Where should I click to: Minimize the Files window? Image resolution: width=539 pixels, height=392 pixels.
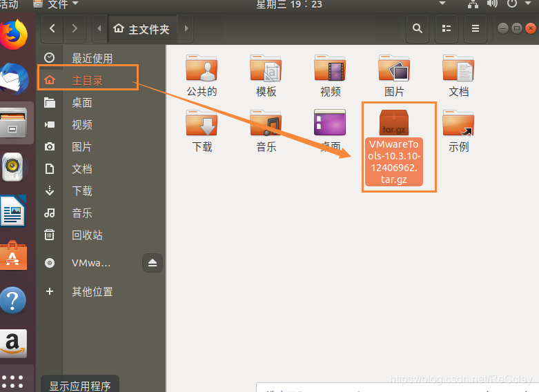coord(503,28)
